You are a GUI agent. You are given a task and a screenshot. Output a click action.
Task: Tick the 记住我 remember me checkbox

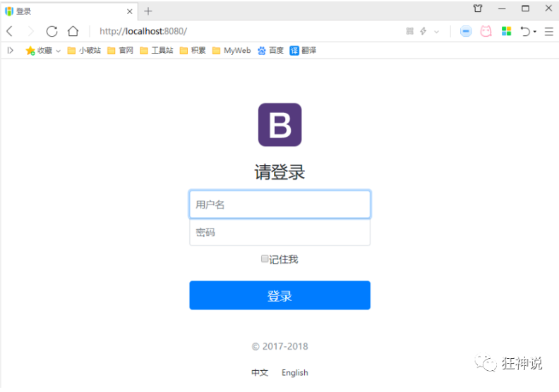[x=265, y=259]
